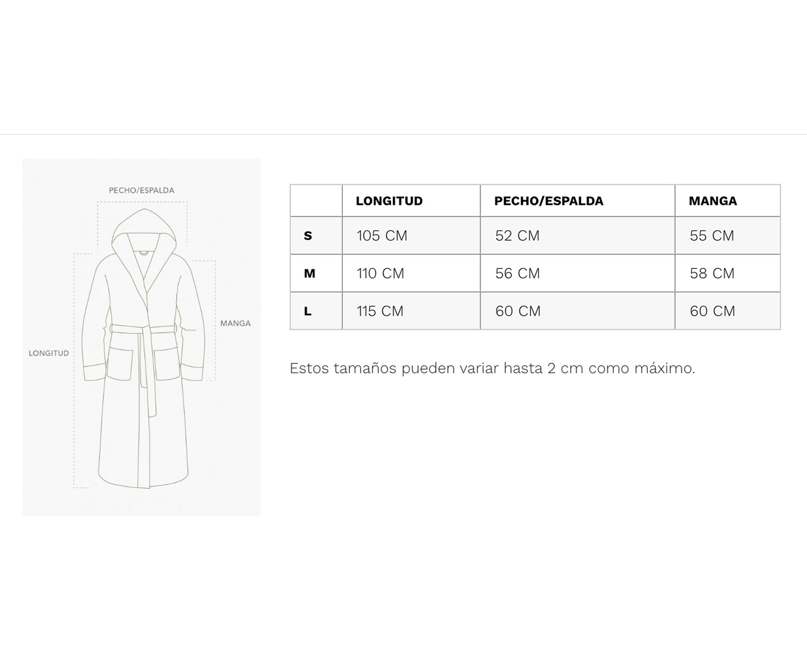Image resolution: width=807 pixels, height=672 pixels.
Task: Click the 56 CM chest cell for size M
Action: (x=518, y=273)
